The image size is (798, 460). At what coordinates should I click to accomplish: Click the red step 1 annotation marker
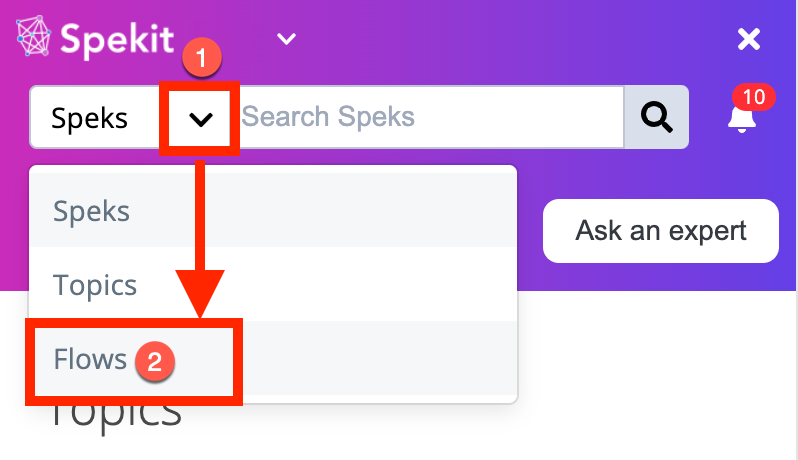click(x=202, y=58)
